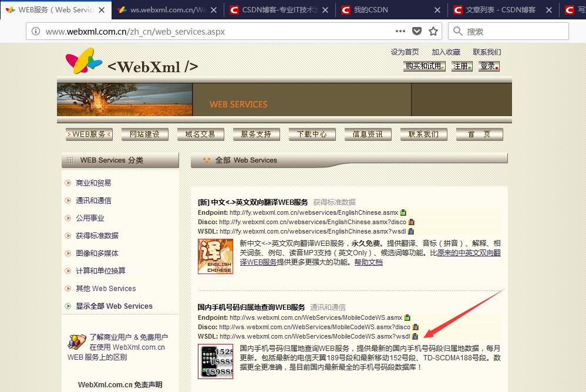The height and width of the screenshot is (392, 586).
Task: Open the 联系我们 navigation button
Action: 423,134
